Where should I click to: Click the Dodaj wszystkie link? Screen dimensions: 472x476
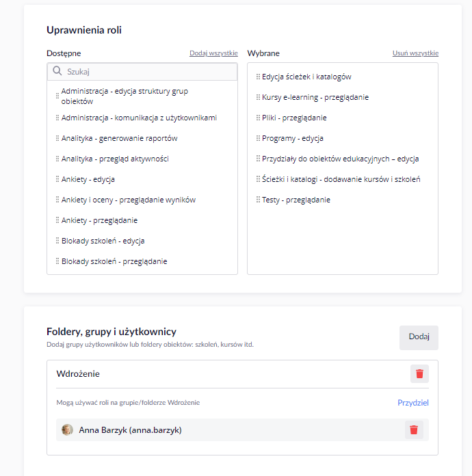pyautogui.click(x=213, y=53)
